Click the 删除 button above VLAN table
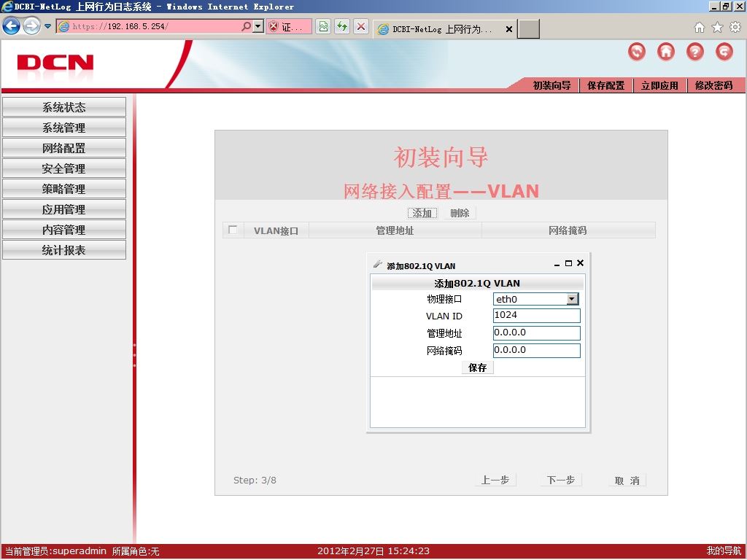Image resolution: width=747 pixels, height=560 pixels. coord(460,213)
